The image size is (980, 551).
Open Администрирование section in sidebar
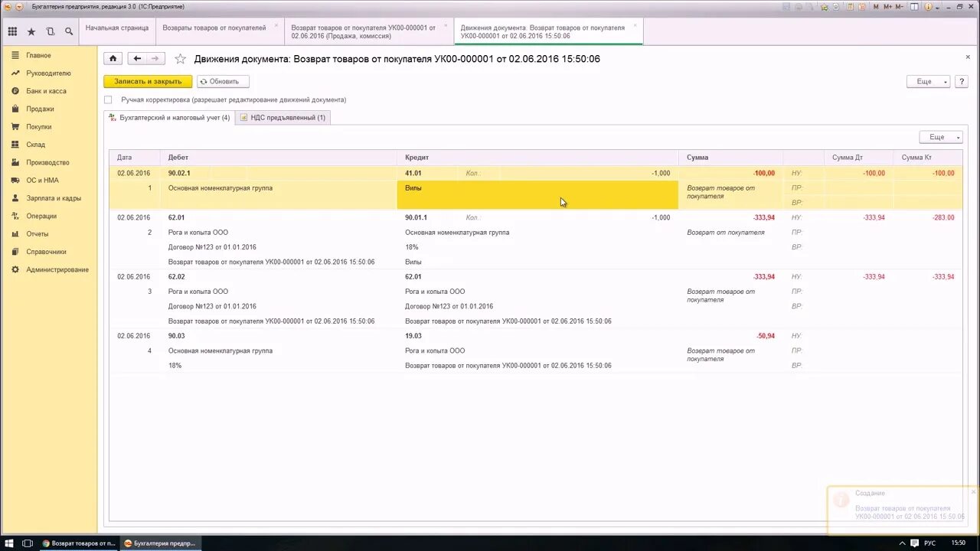pos(57,269)
